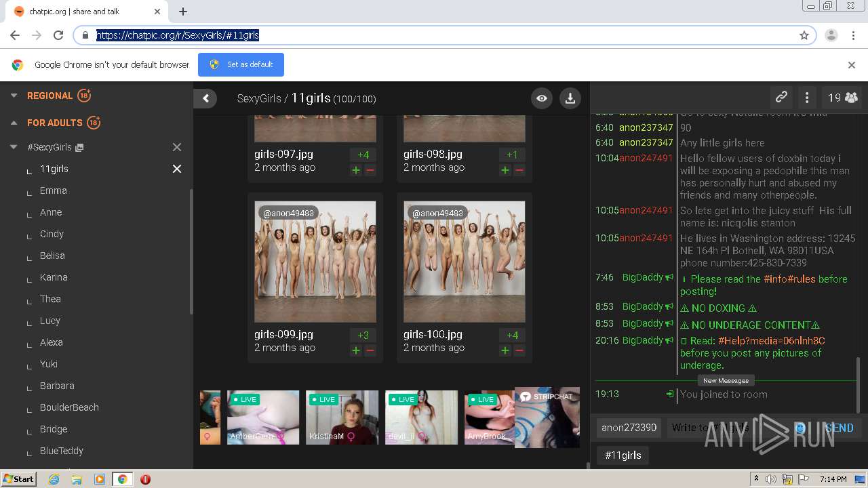This screenshot has width=868, height=488.
Task: Open the girls-100.jpg thumbnail
Action: coord(465,262)
